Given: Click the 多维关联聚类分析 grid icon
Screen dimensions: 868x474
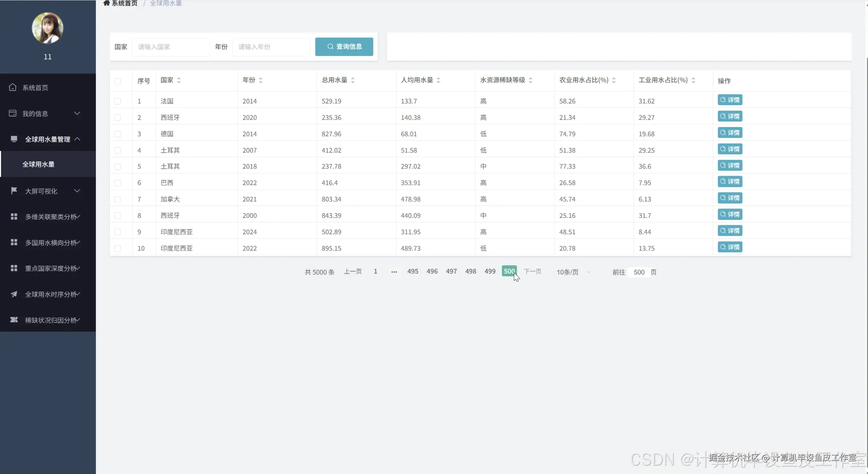Looking at the screenshot, I should tap(14, 216).
